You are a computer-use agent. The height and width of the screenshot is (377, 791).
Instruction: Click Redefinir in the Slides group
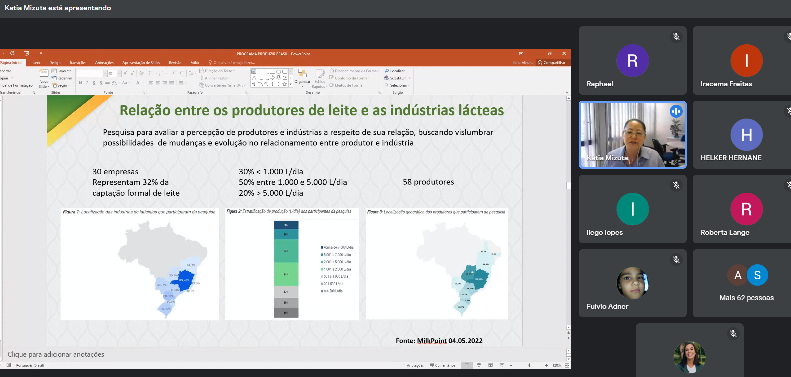62,78
